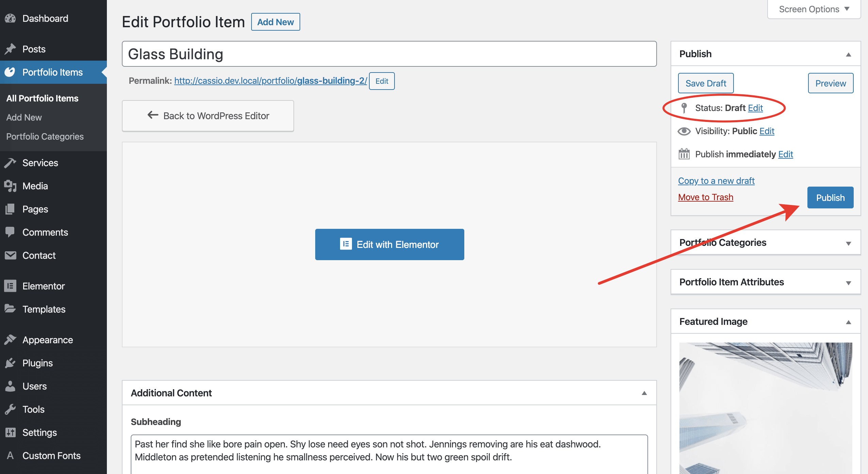Open the Appearance menu
This screenshot has width=868, height=474.
[48, 340]
